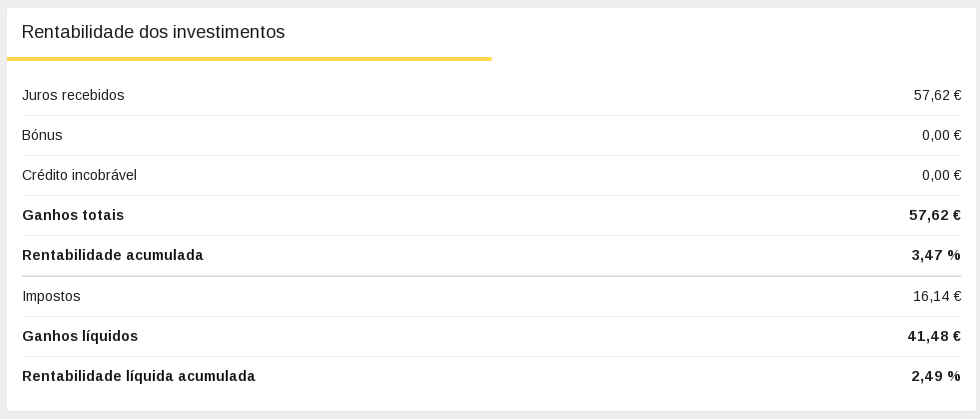Click the yellow underline below the heading
Viewport: 980px width, 419px height.
249,59
